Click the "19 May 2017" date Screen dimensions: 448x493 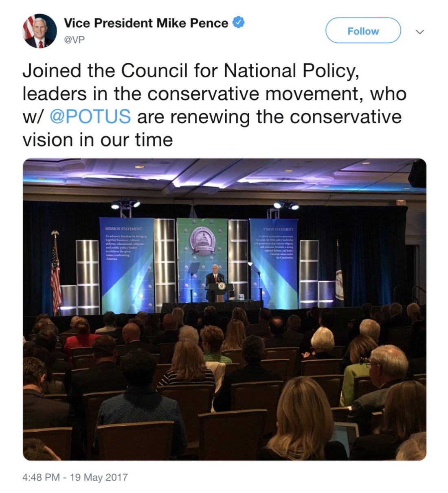(x=99, y=477)
